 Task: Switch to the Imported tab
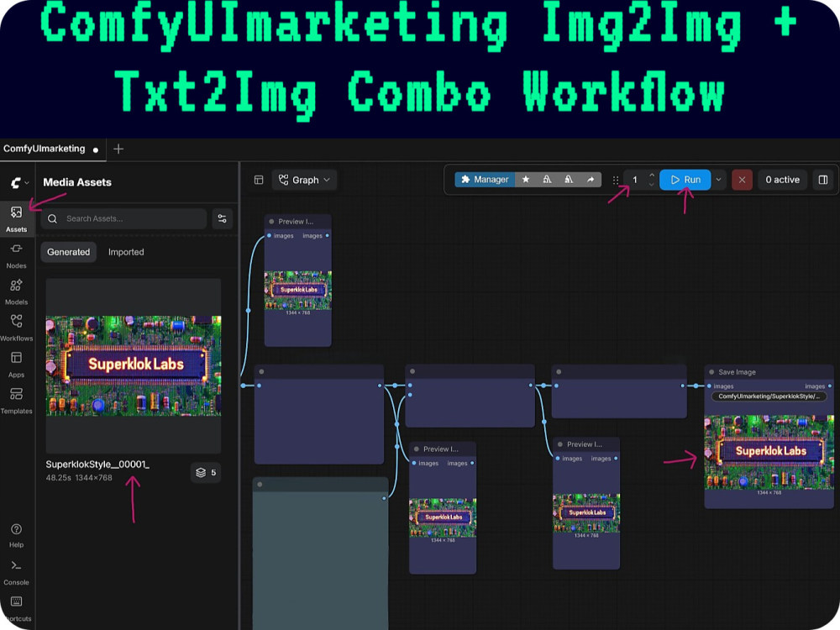126,252
